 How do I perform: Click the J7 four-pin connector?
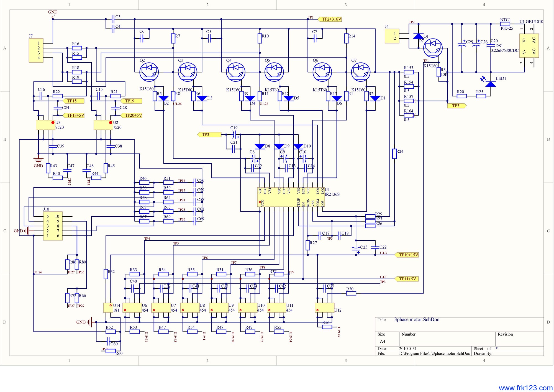[36, 50]
